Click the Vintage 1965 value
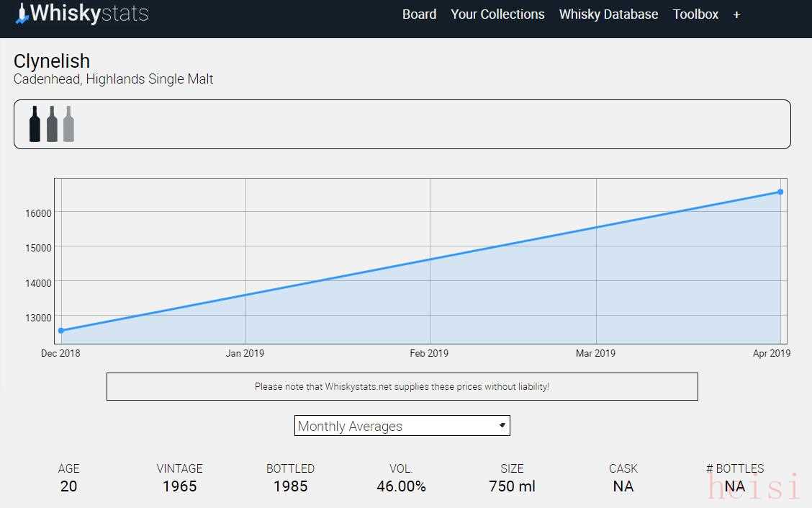Viewport: 812px width, 508px height. (179, 486)
